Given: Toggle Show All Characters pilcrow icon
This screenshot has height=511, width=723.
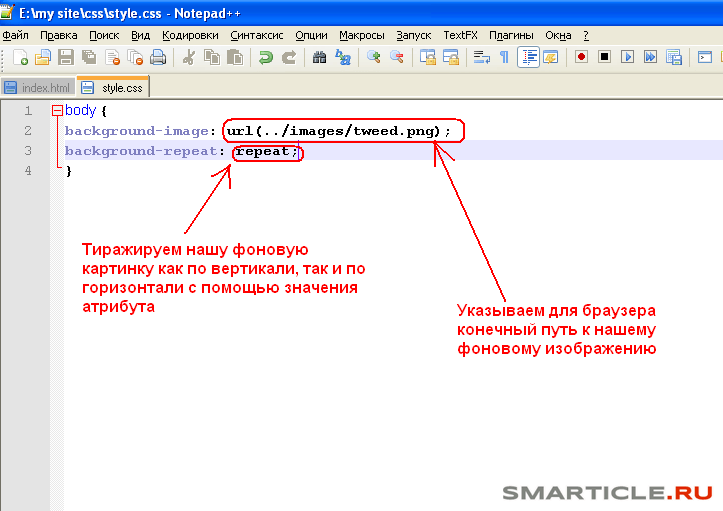Looking at the screenshot, I should pyautogui.click(x=504, y=58).
